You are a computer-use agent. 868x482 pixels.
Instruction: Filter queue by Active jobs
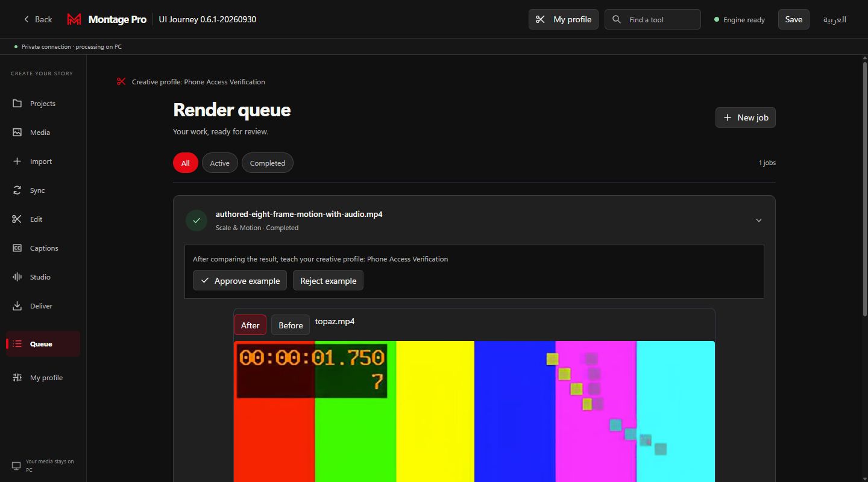pos(220,163)
